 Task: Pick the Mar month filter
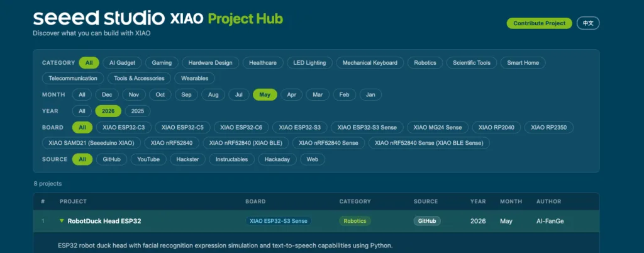tap(318, 95)
